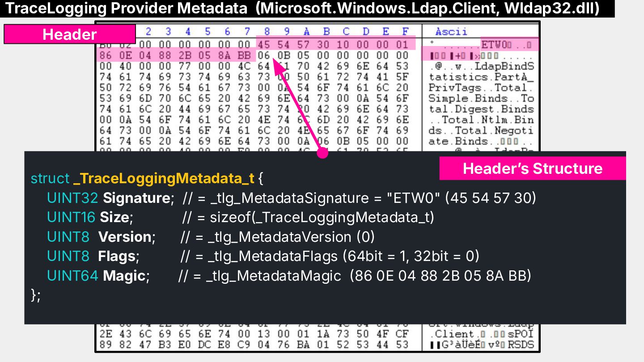Click ASCII row starting ".Client"
This screenshot has width=644, height=362.
(481, 334)
